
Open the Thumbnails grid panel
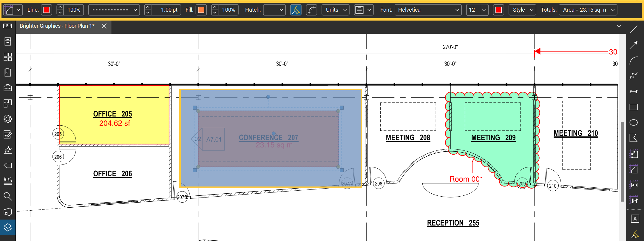tap(8, 57)
